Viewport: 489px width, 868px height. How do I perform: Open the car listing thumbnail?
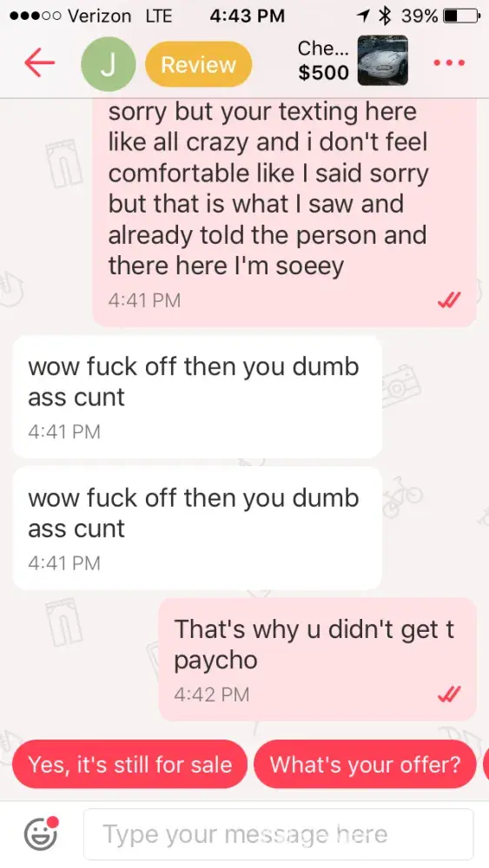coord(383,61)
